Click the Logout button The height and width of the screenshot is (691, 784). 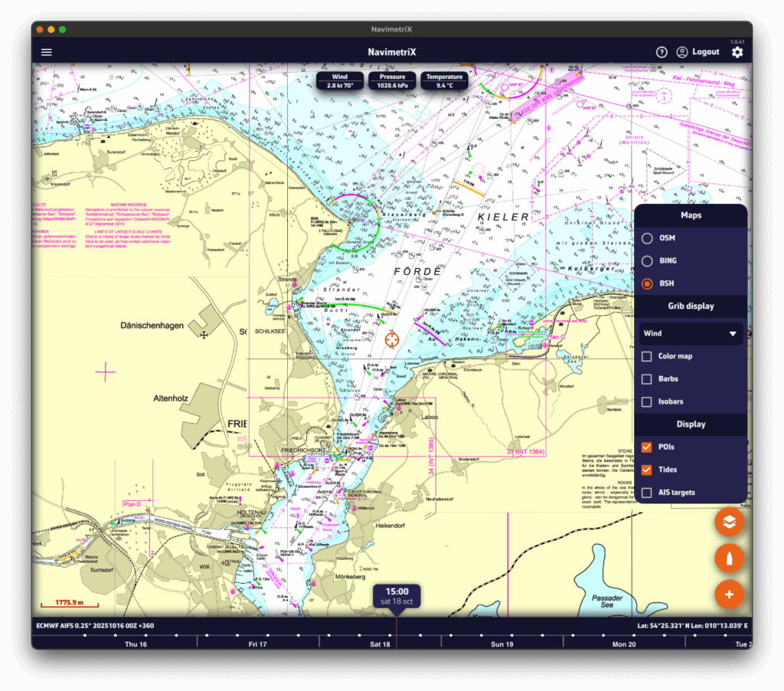(705, 52)
